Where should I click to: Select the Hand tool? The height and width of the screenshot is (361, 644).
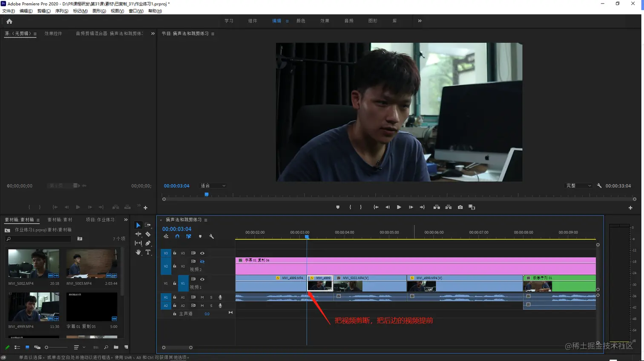click(138, 252)
